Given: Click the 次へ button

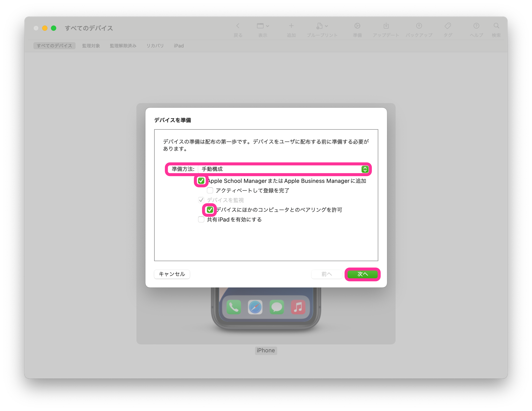Looking at the screenshot, I should click(x=362, y=274).
